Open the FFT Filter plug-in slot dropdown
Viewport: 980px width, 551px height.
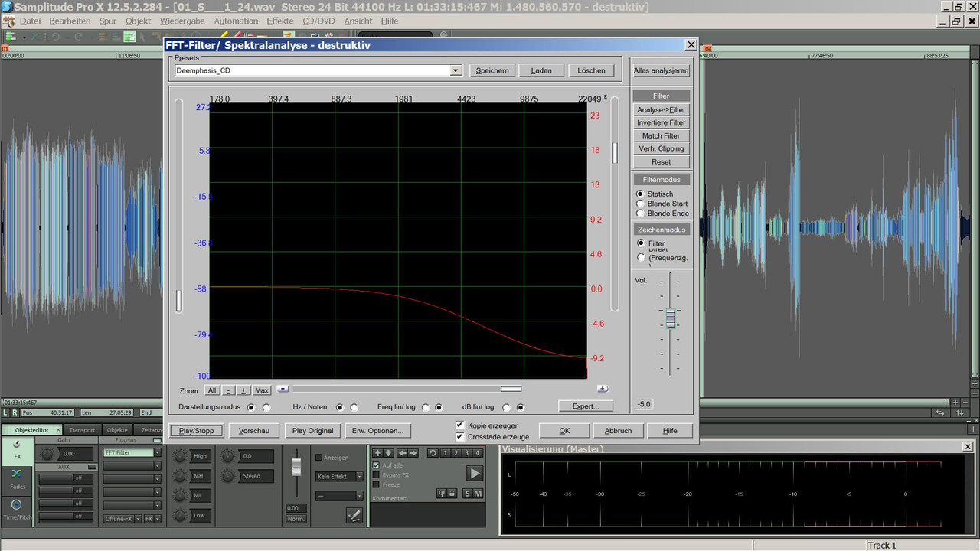coord(157,453)
